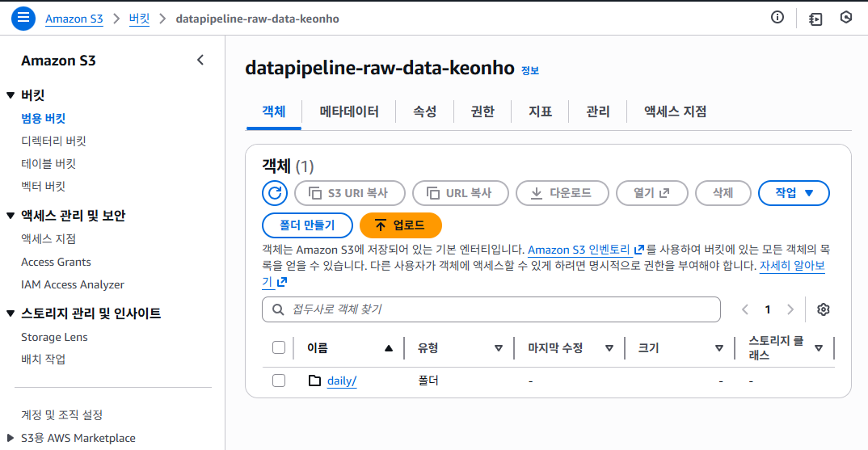Open Storage Lens in sidebar
868x450 pixels.
click(x=54, y=337)
